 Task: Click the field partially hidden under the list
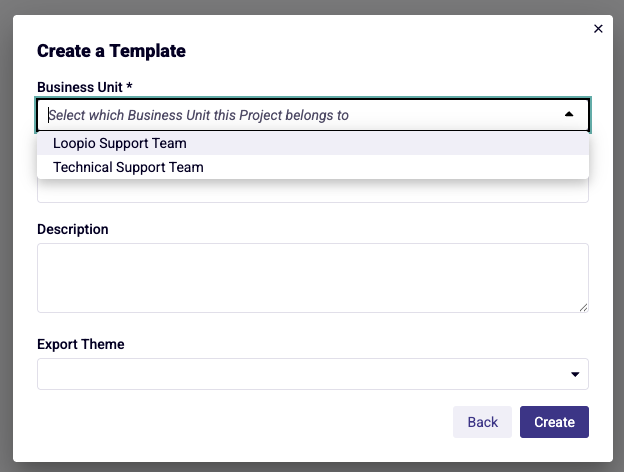point(313,191)
